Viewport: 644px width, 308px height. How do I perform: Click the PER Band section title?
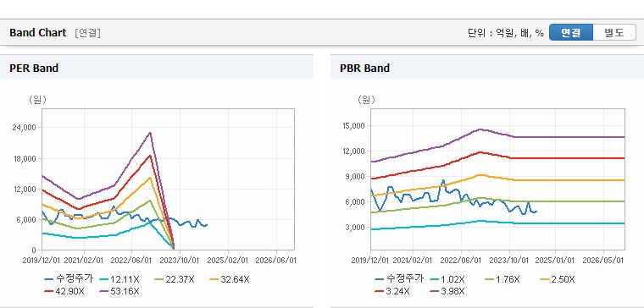click(x=34, y=68)
